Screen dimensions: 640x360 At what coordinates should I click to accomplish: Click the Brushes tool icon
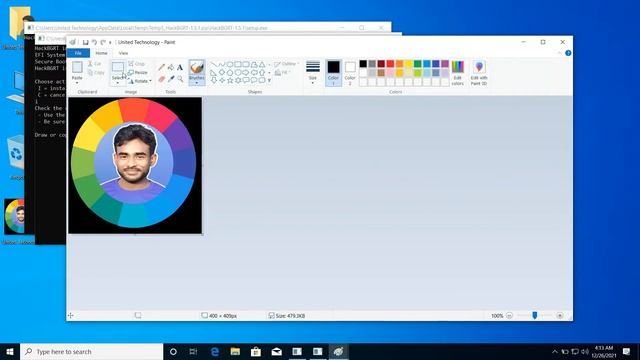196,67
